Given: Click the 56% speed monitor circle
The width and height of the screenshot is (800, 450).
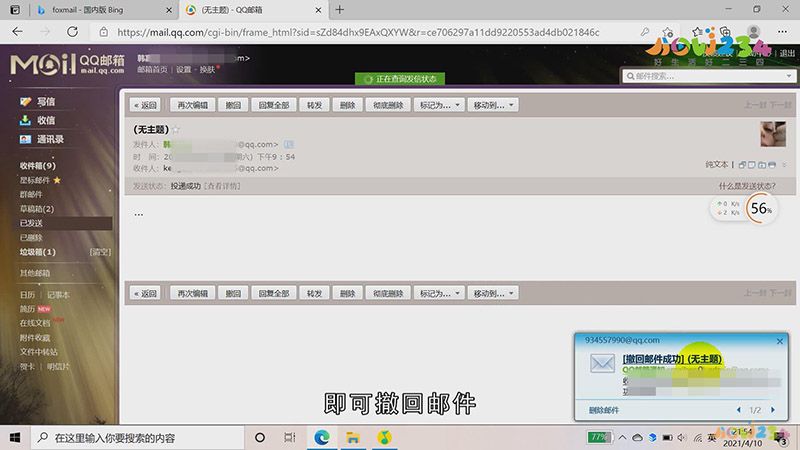Looking at the screenshot, I should point(760,208).
